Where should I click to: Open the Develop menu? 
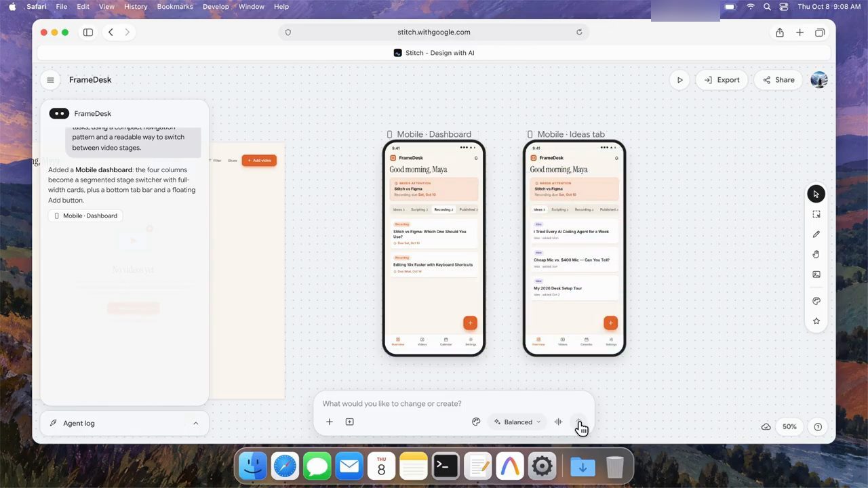216,7
